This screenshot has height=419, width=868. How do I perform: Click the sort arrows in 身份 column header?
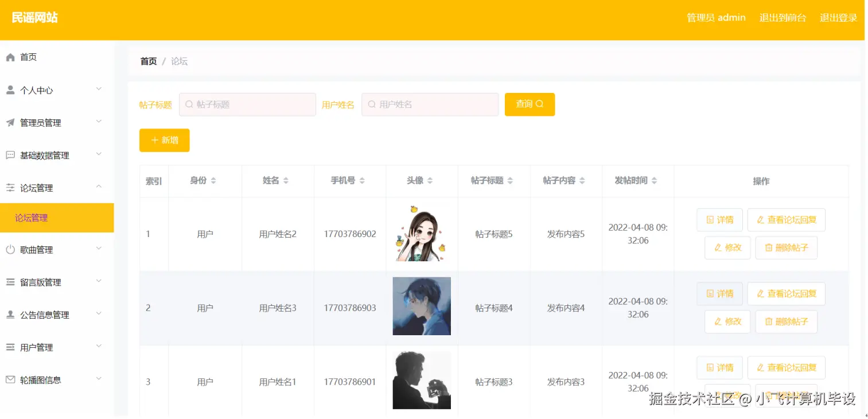pyautogui.click(x=213, y=181)
